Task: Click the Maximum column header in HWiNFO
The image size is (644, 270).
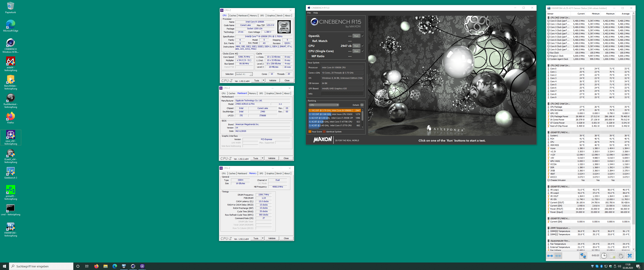Action: pos(608,14)
